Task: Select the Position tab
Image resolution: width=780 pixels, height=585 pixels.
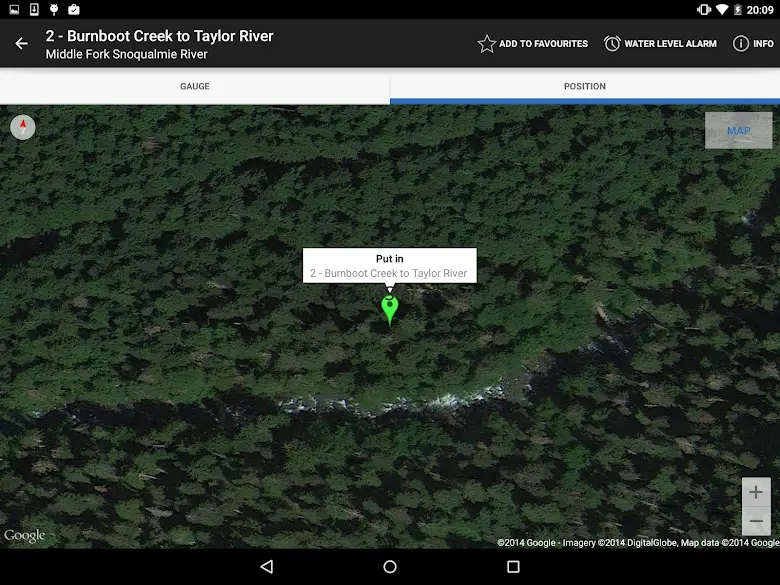Action: [x=585, y=86]
